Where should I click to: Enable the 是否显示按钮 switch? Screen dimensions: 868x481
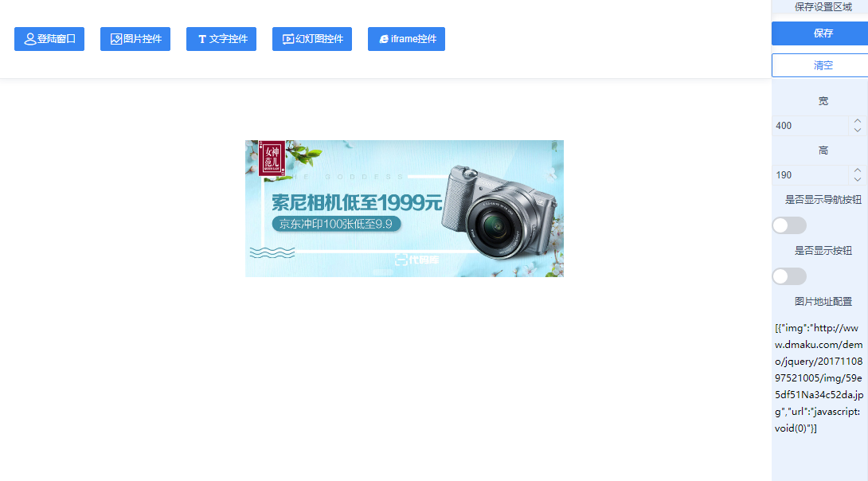click(789, 276)
